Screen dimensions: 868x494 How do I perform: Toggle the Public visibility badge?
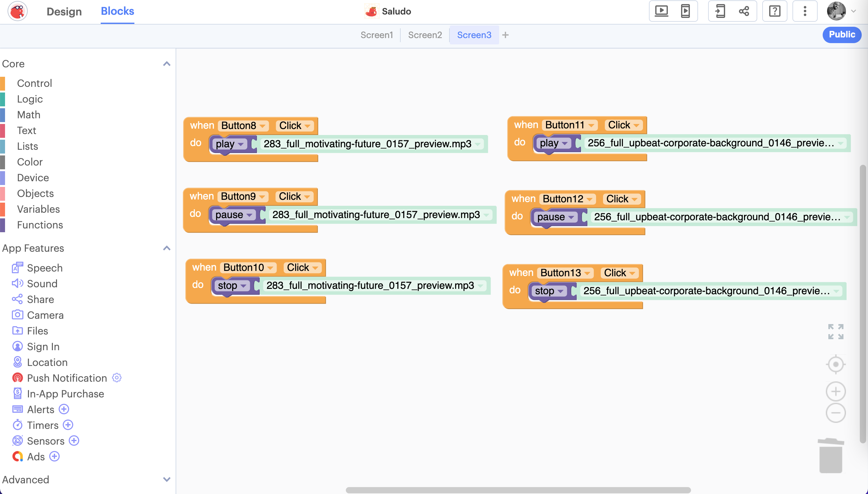(842, 35)
